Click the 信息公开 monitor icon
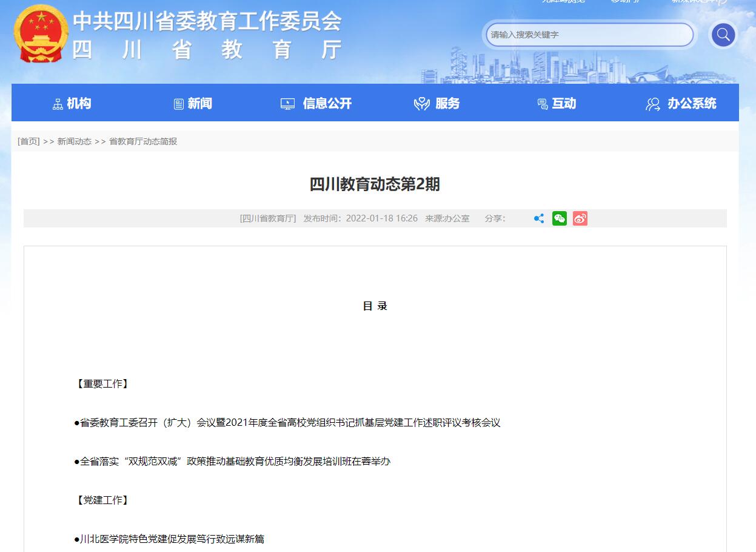This screenshot has width=756, height=552. 288,104
